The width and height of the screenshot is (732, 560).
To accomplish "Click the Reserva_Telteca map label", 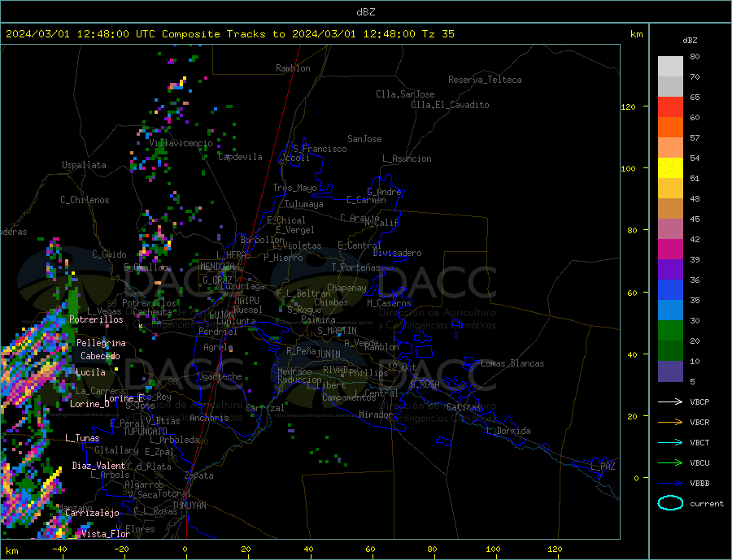I will click(485, 80).
